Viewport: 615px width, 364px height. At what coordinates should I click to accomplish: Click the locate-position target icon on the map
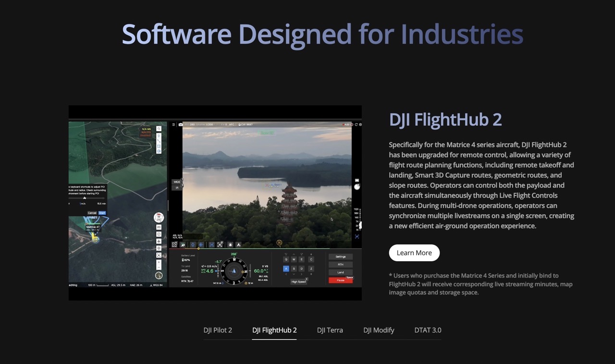click(159, 248)
